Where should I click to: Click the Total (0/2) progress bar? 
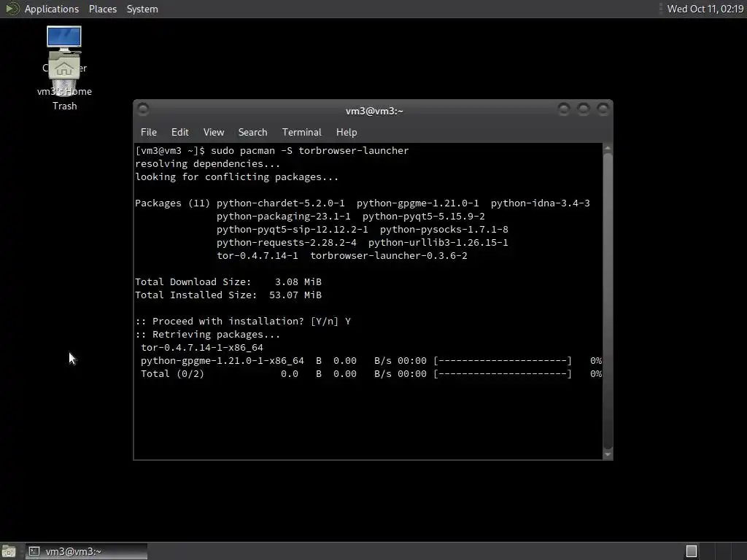click(503, 374)
